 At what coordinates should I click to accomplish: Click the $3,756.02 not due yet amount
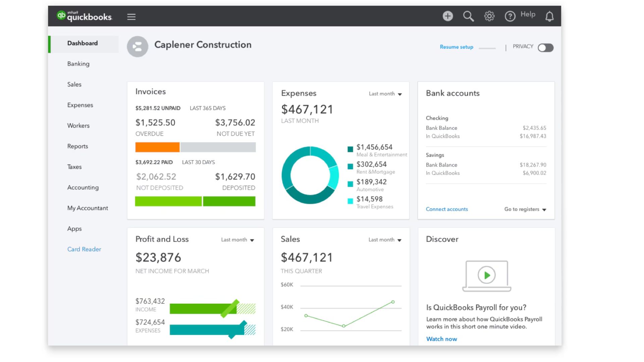(235, 123)
